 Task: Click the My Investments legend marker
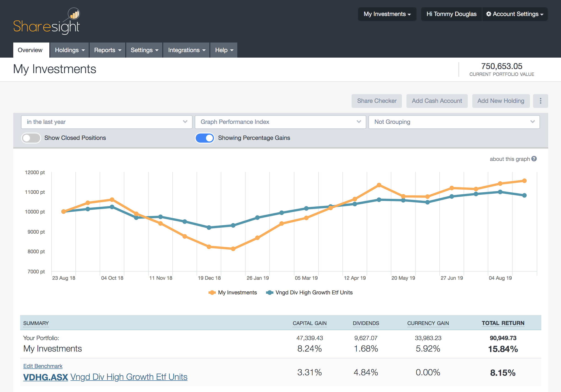(212, 292)
